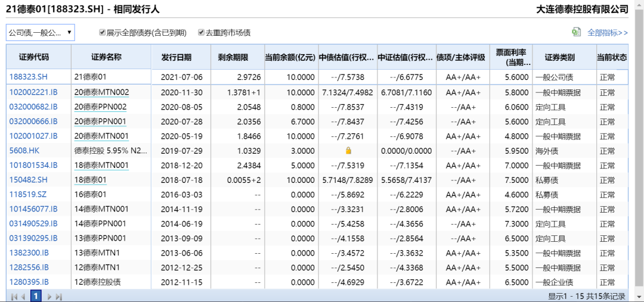Viewport: 644px width, 302px height.
Task: Click 1280395.IB code in last row
Action: pos(29,282)
